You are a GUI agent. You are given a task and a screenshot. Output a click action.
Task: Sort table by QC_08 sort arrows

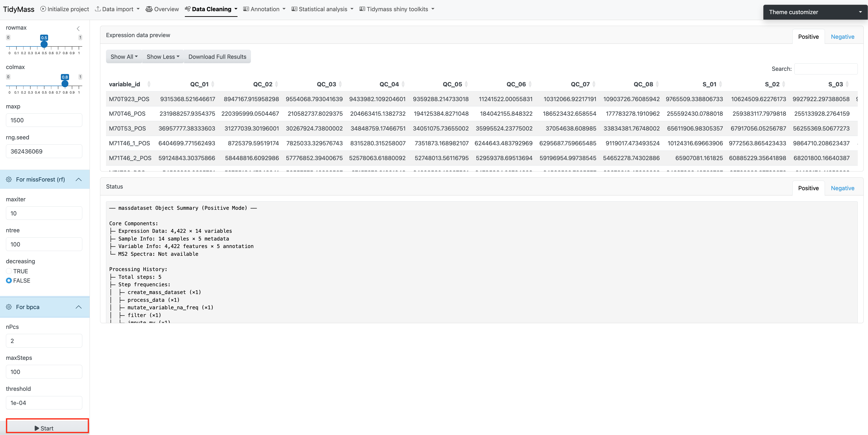657,84
